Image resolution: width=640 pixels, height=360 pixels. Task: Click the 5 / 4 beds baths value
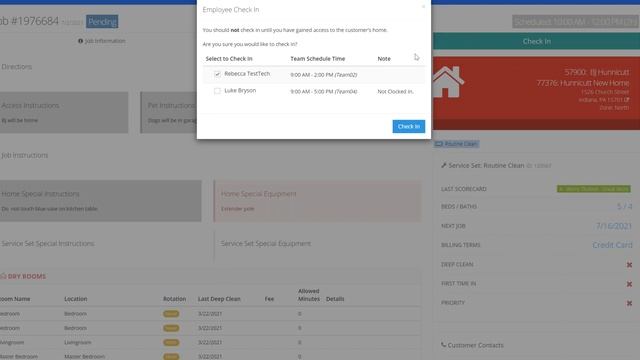click(624, 207)
